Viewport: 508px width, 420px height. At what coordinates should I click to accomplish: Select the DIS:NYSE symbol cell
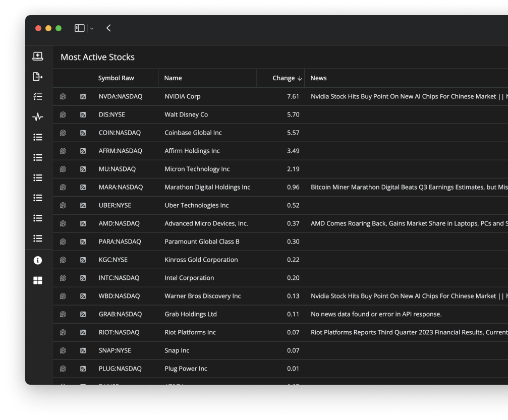pos(112,114)
